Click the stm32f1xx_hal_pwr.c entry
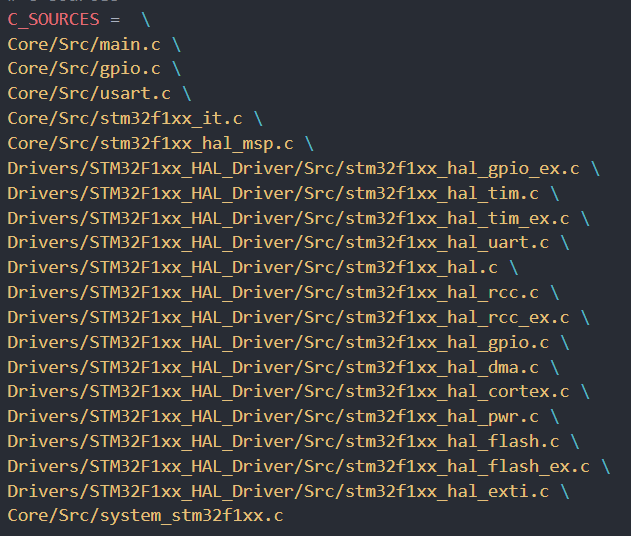Viewport: 631px width, 536px height. coord(273,416)
